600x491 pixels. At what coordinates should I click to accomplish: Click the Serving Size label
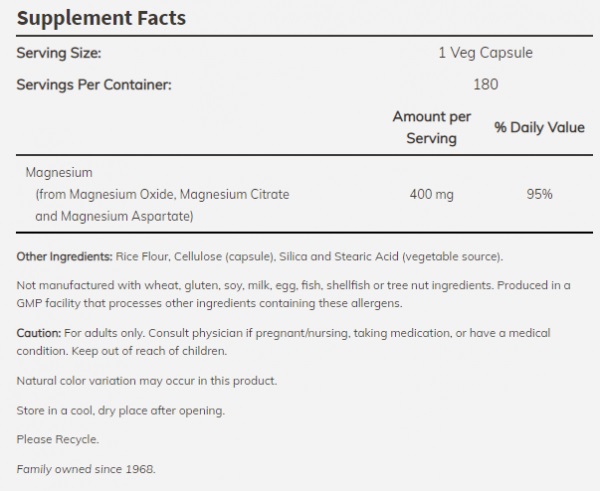point(59,53)
